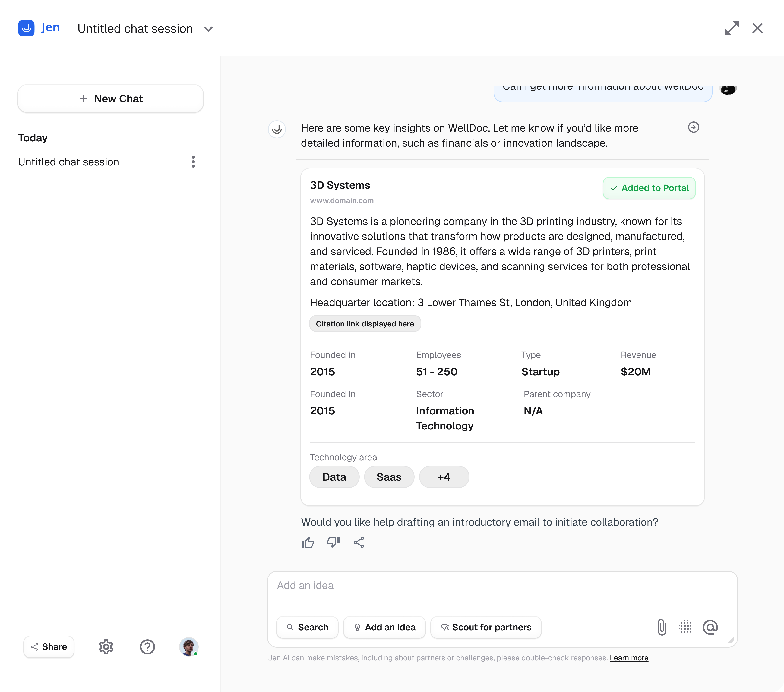Open the Learn more link

[x=629, y=658]
